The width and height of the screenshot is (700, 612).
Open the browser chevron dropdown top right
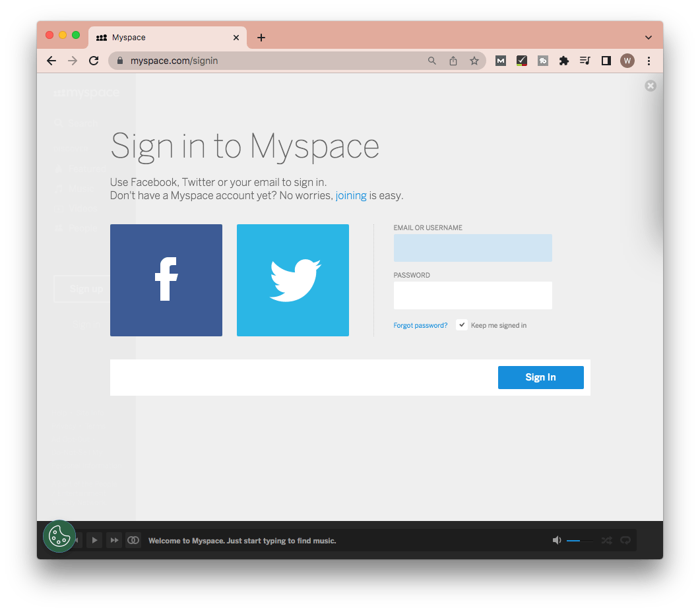click(x=648, y=37)
